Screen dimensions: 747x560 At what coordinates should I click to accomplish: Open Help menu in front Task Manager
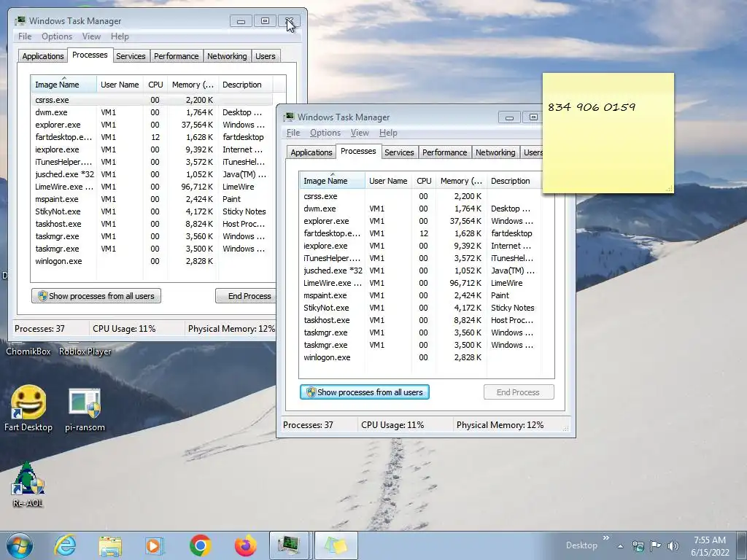(388, 133)
